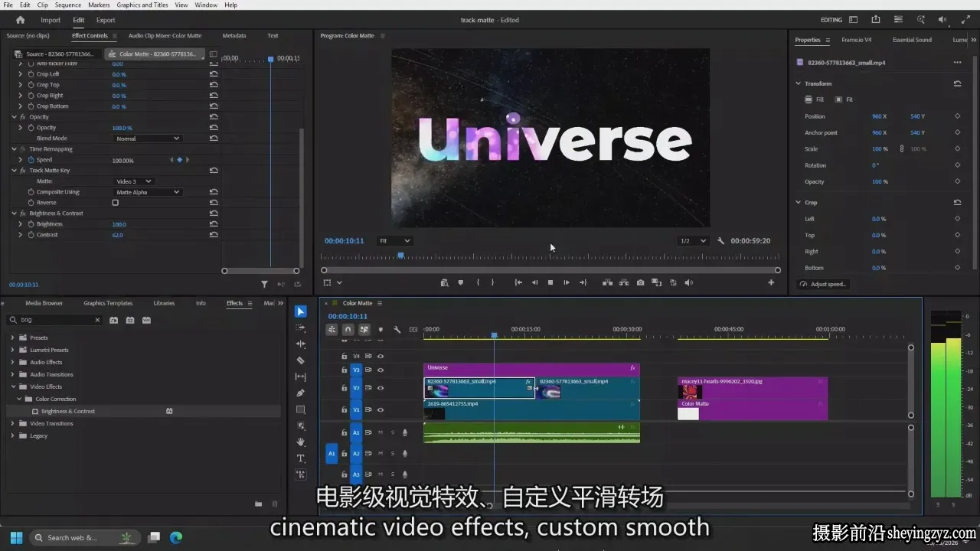
Task: Select the Type tool
Action: pos(301,458)
